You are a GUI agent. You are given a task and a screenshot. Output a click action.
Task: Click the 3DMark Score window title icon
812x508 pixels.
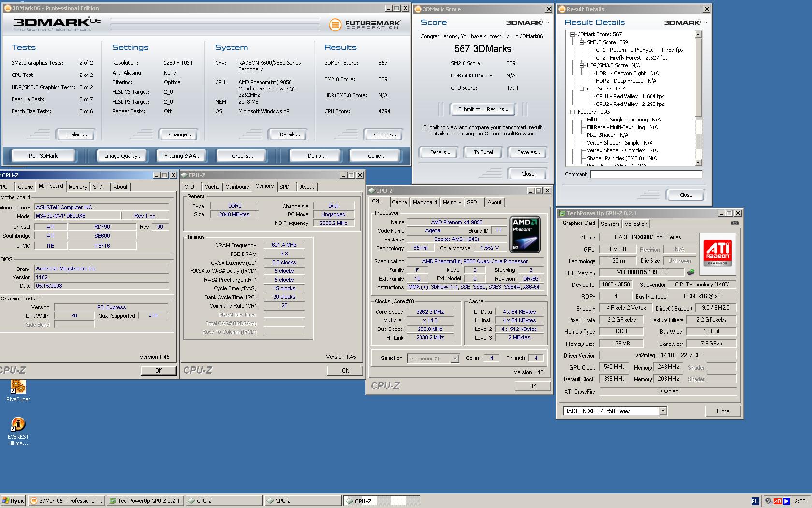(x=418, y=9)
